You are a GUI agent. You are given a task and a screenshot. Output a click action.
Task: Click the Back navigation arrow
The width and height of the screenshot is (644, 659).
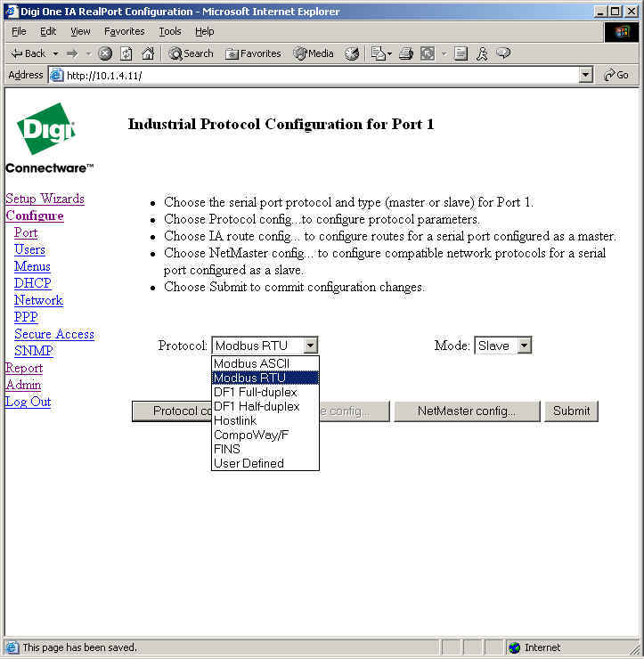point(28,53)
